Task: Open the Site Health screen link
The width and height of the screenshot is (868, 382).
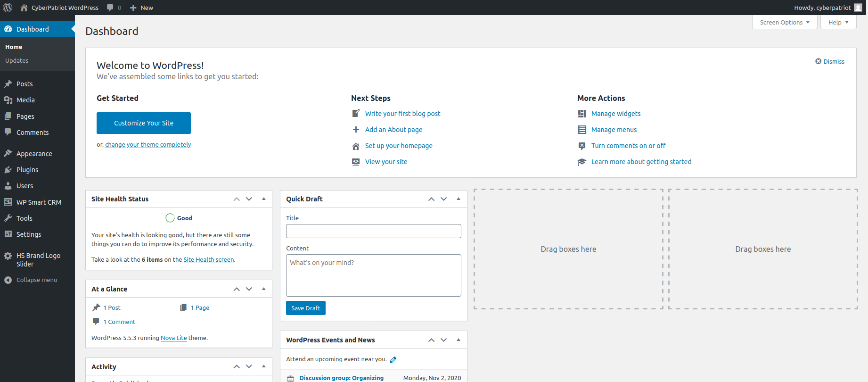Action: pos(208,260)
